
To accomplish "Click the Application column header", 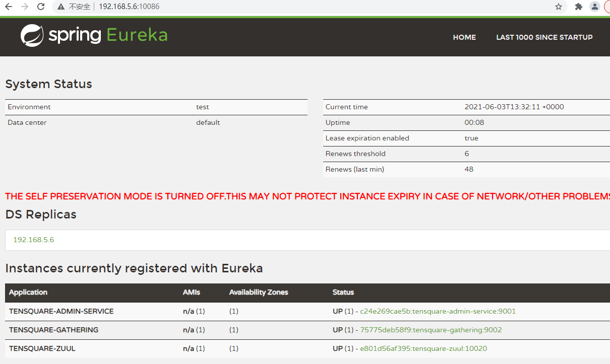I will click(28, 292).
